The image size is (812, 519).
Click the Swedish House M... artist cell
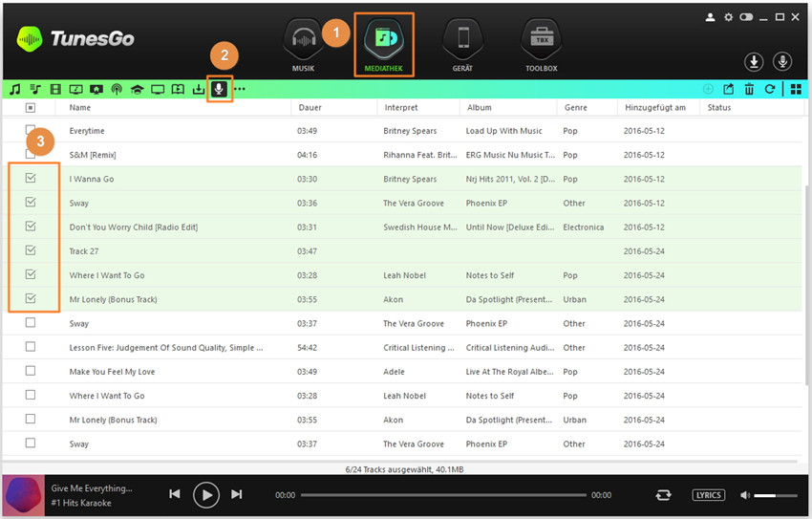pyautogui.click(x=420, y=227)
